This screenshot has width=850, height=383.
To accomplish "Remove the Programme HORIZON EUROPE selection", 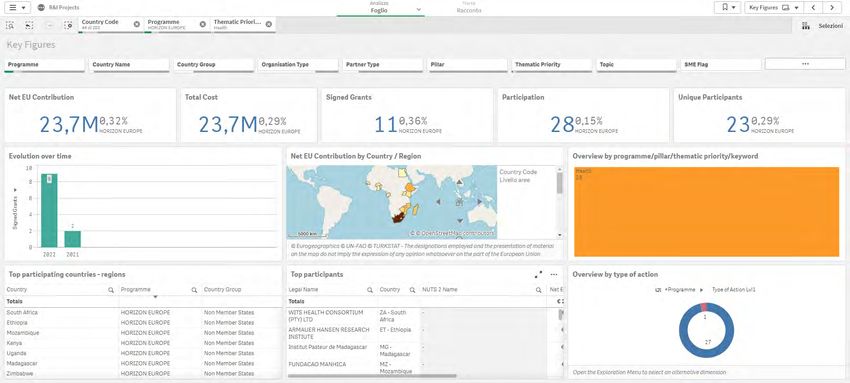I will pos(203,24).
